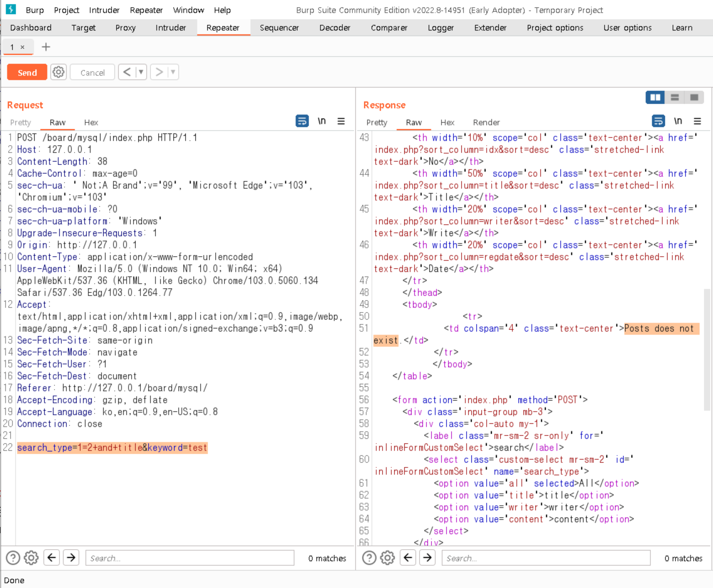Switch to the Comparer tab
This screenshot has height=588, width=713.
coord(389,28)
